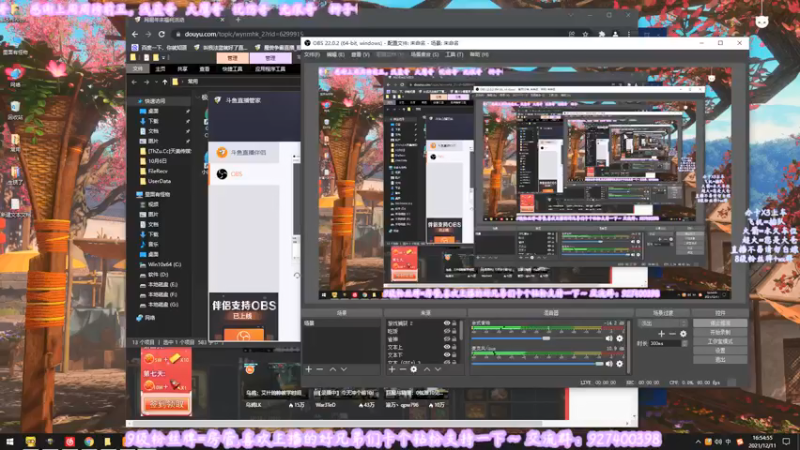The width and height of the screenshot is (800, 450).
Task: Open Chrome from the taskbar
Action: 89,441
